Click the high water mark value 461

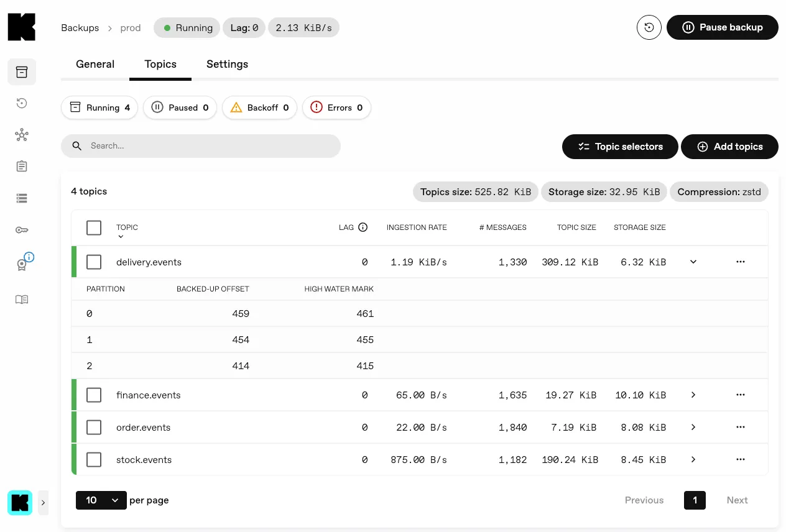pyautogui.click(x=365, y=314)
